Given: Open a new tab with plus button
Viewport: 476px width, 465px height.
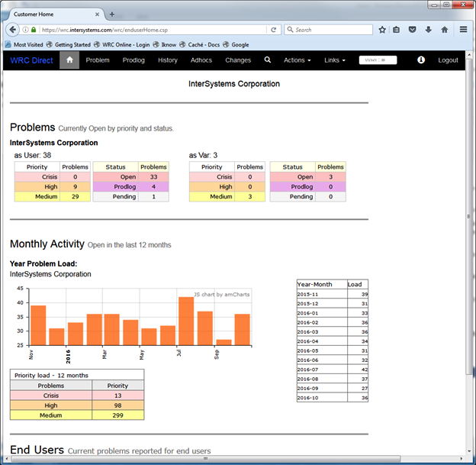Looking at the screenshot, I should pos(112,15).
